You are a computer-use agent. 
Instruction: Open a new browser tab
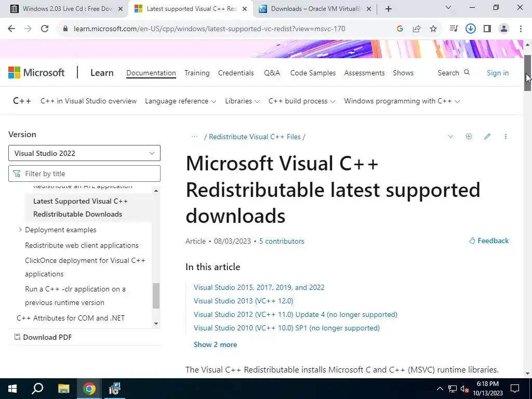point(389,9)
